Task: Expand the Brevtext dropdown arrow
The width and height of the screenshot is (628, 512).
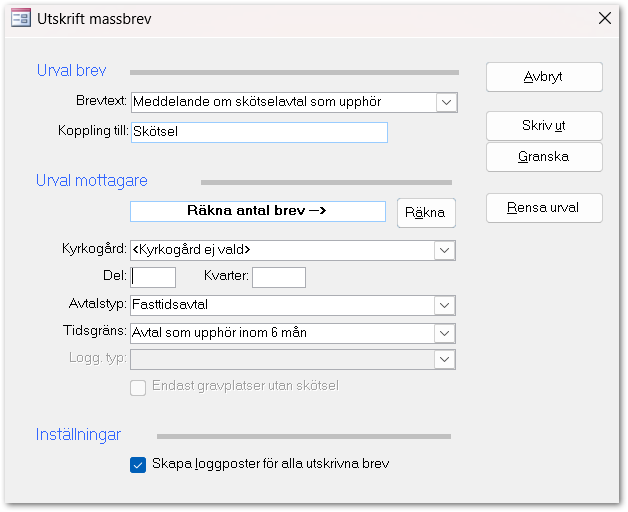Action: tap(446, 102)
